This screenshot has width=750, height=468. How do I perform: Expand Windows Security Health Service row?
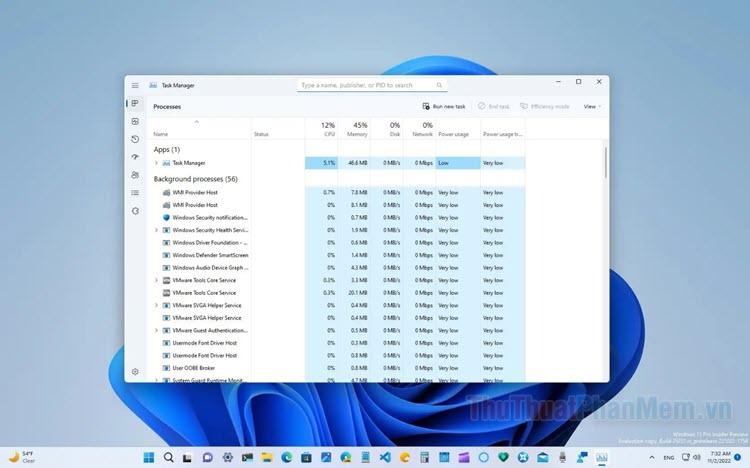pyautogui.click(x=156, y=230)
